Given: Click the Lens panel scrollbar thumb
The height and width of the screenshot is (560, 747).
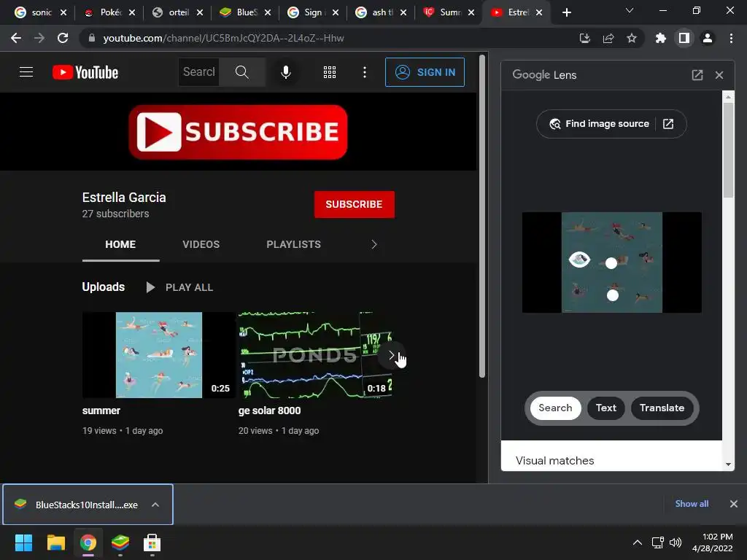Looking at the screenshot, I should pyautogui.click(x=728, y=150).
